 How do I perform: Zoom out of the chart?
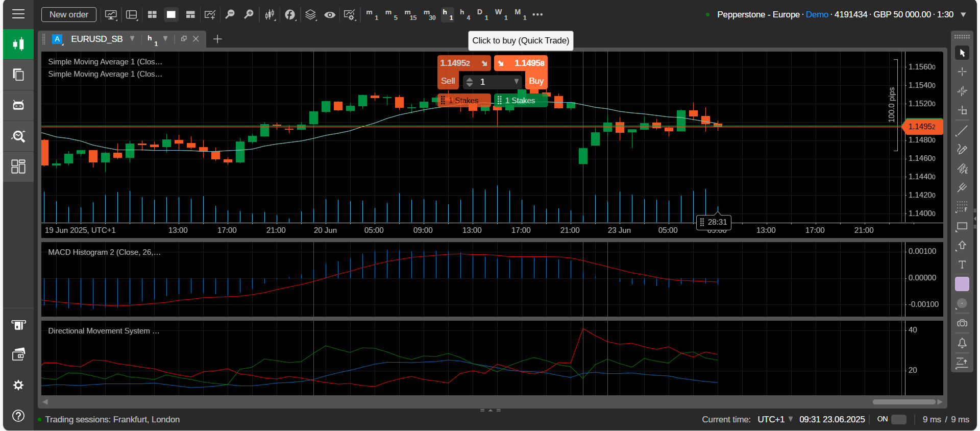pos(230,14)
